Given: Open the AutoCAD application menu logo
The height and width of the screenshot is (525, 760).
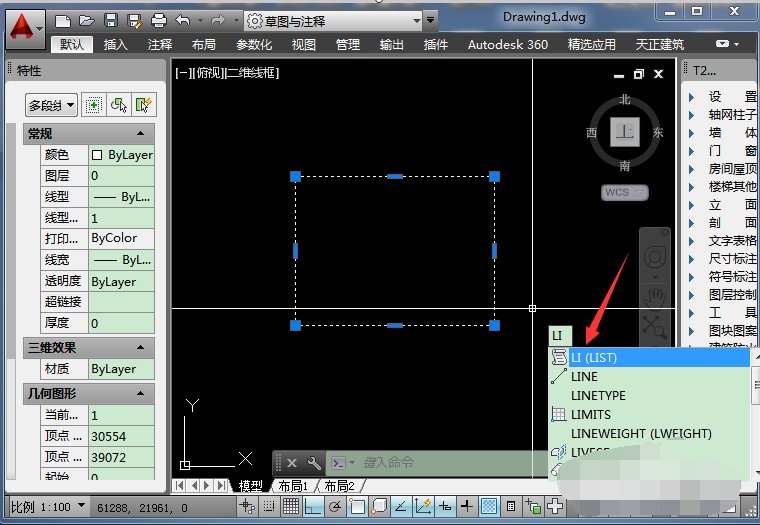Looking at the screenshot, I should (26, 25).
